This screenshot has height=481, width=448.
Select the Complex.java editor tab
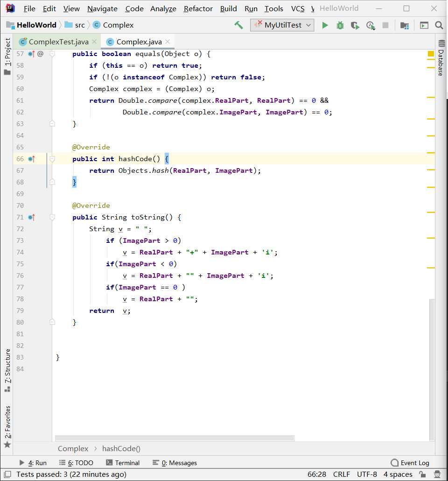pos(139,42)
